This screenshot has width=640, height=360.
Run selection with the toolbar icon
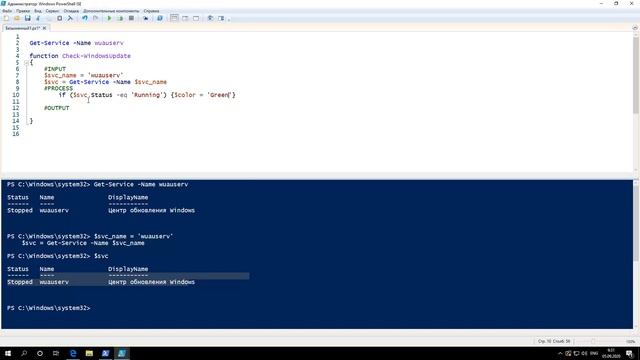coord(120,18)
